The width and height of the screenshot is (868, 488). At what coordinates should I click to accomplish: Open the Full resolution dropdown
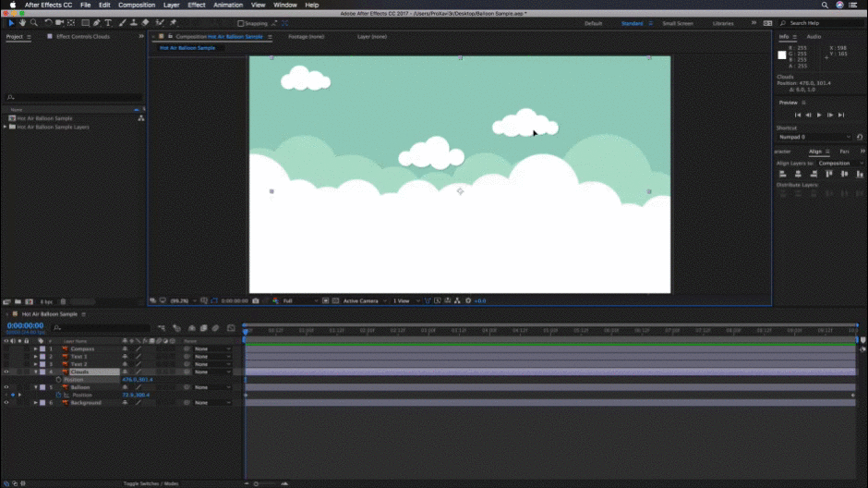coord(300,300)
